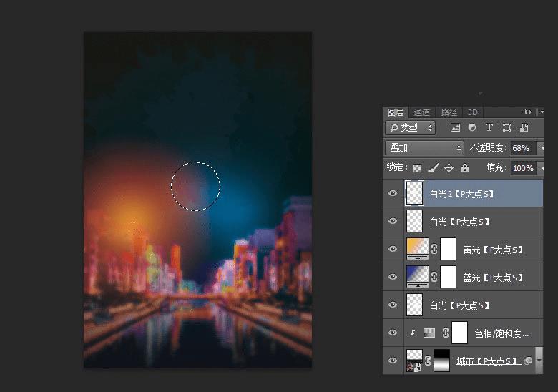Image resolution: width=558 pixels, height=392 pixels.
Task: Filter layers by type (T) icon
Action: (489, 127)
